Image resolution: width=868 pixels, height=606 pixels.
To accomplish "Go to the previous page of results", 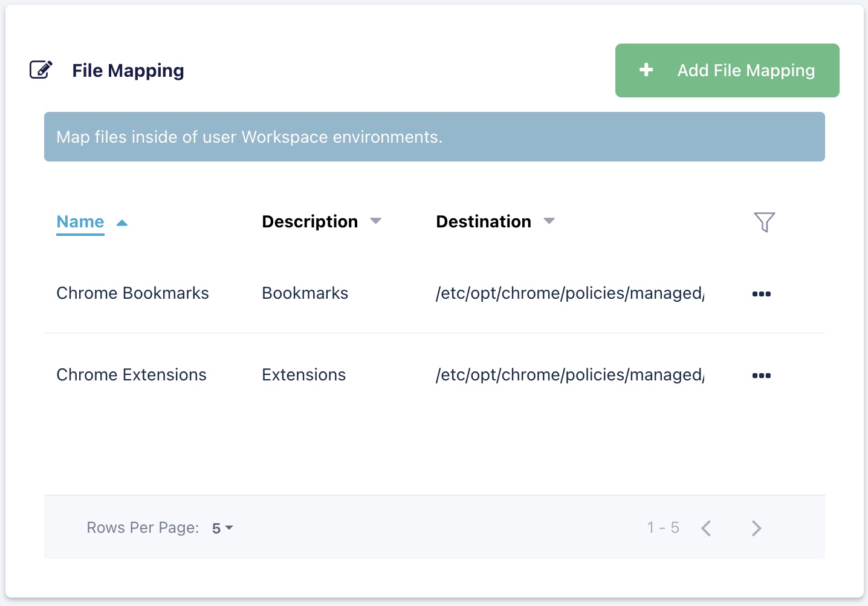I will coord(706,528).
